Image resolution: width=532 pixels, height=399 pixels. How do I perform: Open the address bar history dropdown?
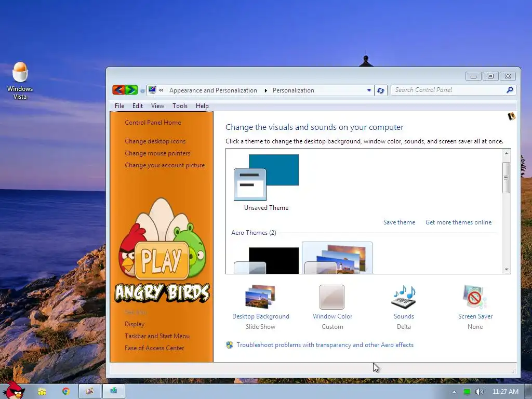click(369, 90)
